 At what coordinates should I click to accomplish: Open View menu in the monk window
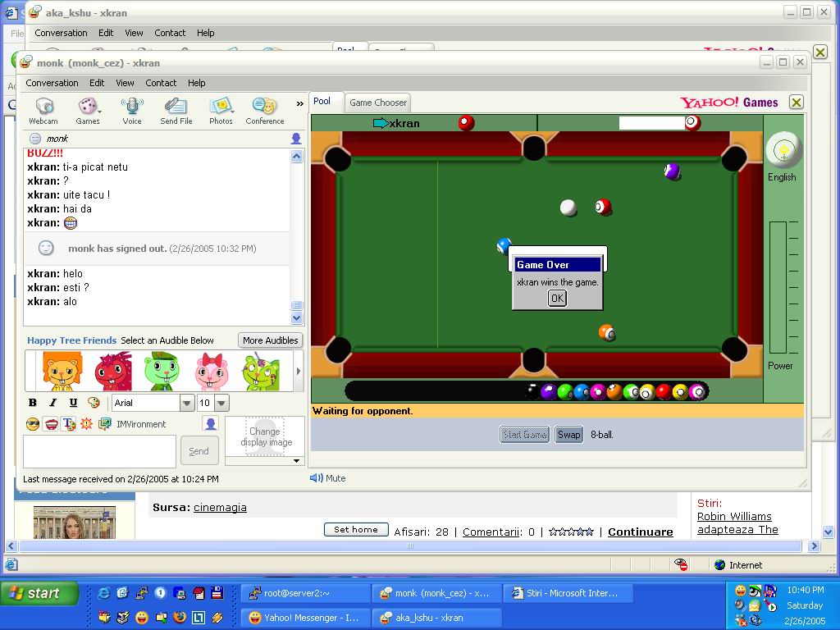(125, 83)
